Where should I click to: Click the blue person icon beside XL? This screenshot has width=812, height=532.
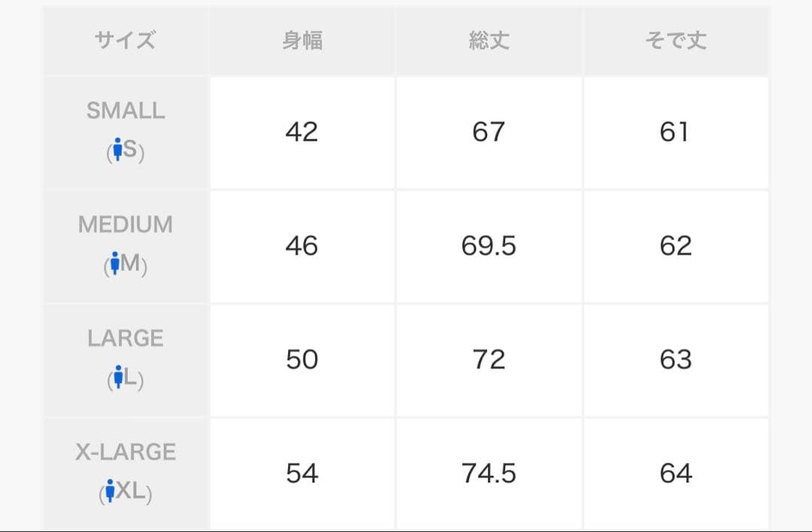point(111,491)
